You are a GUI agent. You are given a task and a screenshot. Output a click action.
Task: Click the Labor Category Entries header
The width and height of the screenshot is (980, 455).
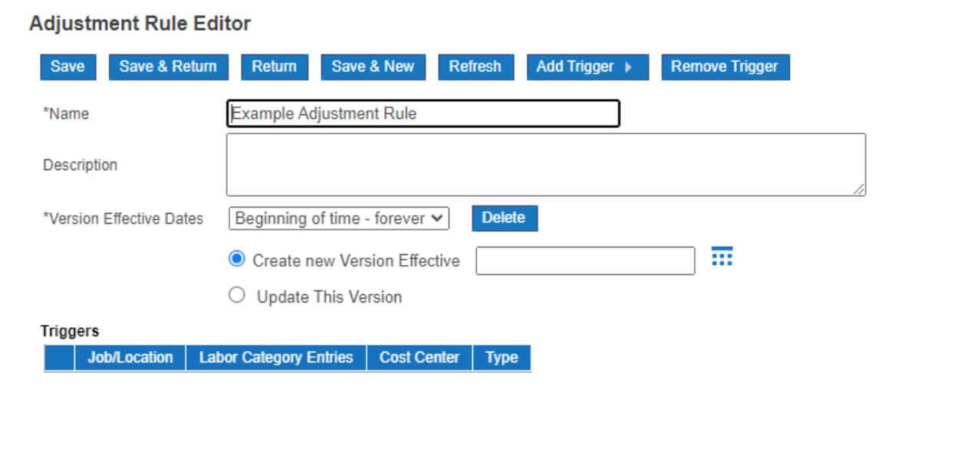click(x=276, y=357)
